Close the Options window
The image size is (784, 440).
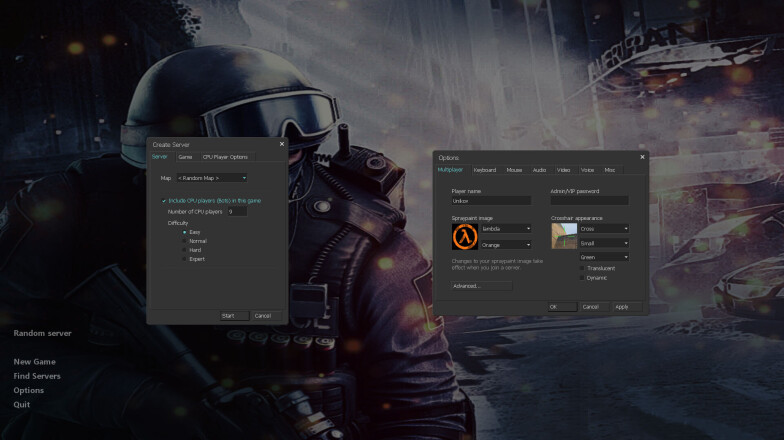[642, 157]
